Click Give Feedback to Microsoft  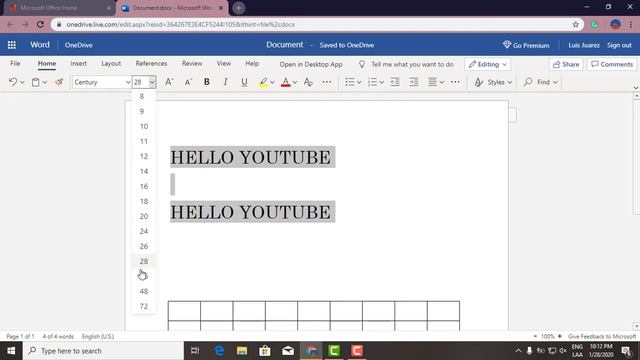click(602, 336)
